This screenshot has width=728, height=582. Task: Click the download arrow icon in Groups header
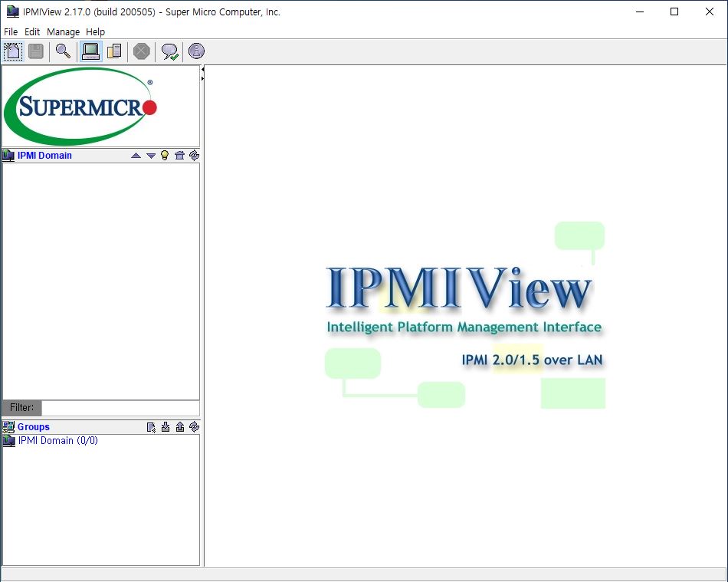point(166,427)
